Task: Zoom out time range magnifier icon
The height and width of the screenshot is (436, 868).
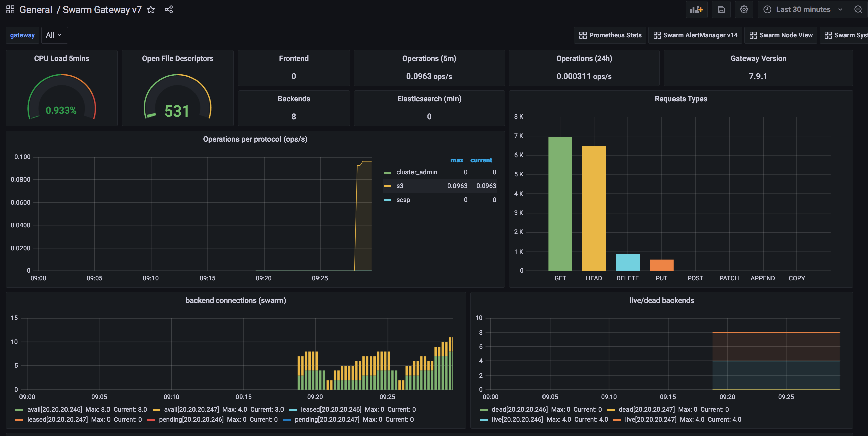Action: point(858,10)
